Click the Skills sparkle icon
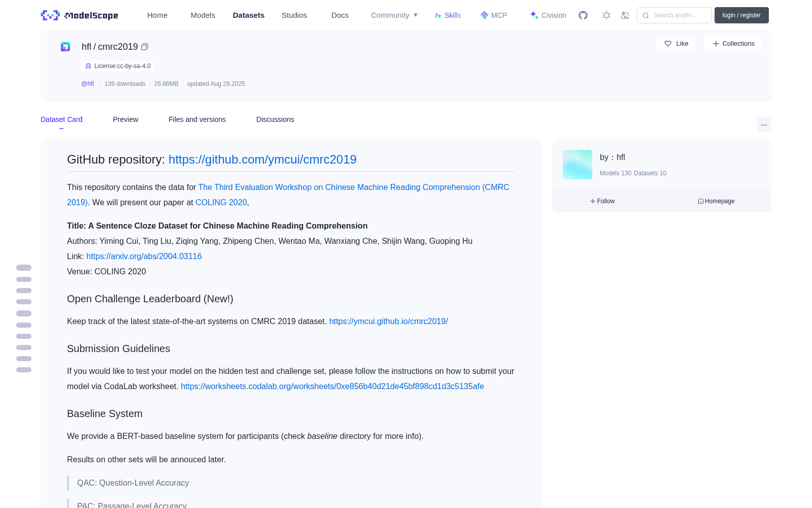This screenshot has height=508, width=812. click(x=438, y=15)
